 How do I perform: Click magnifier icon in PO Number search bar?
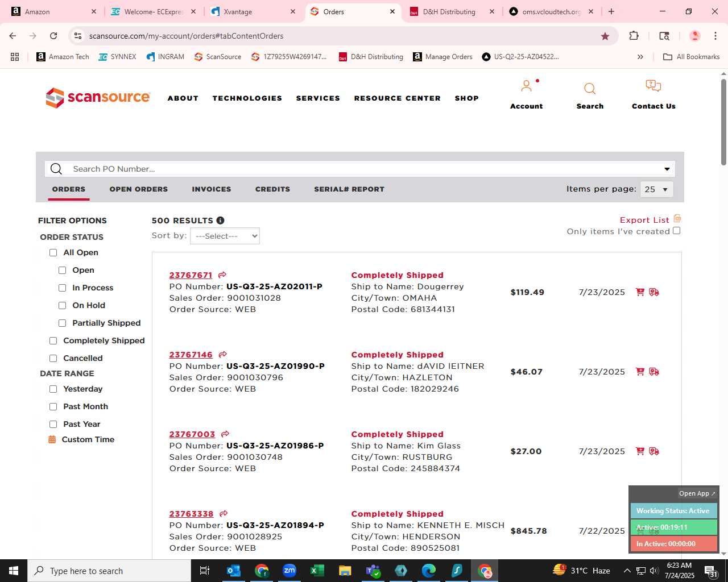pyautogui.click(x=56, y=169)
